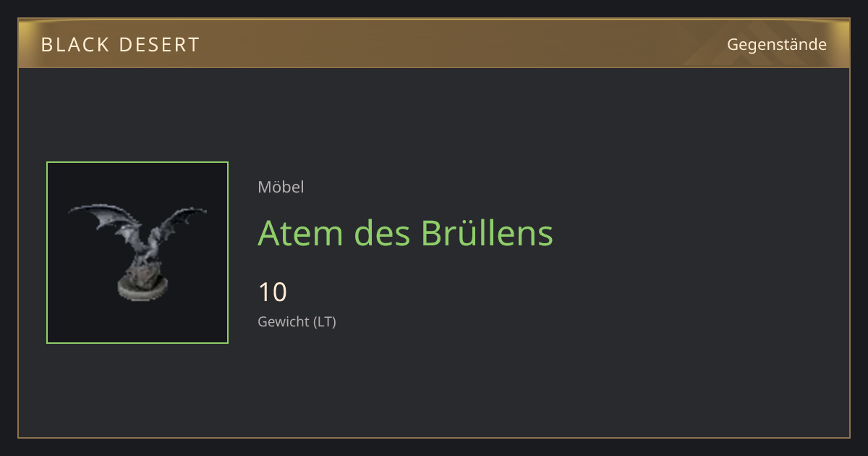Click the round stone pedestal under dragon
Screen dimensions: 868x456
[x=144, y=287]
